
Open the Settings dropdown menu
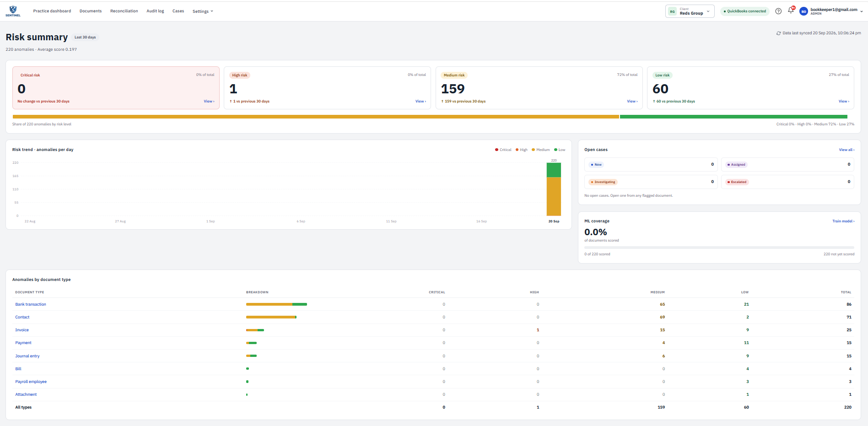[203, 11]
